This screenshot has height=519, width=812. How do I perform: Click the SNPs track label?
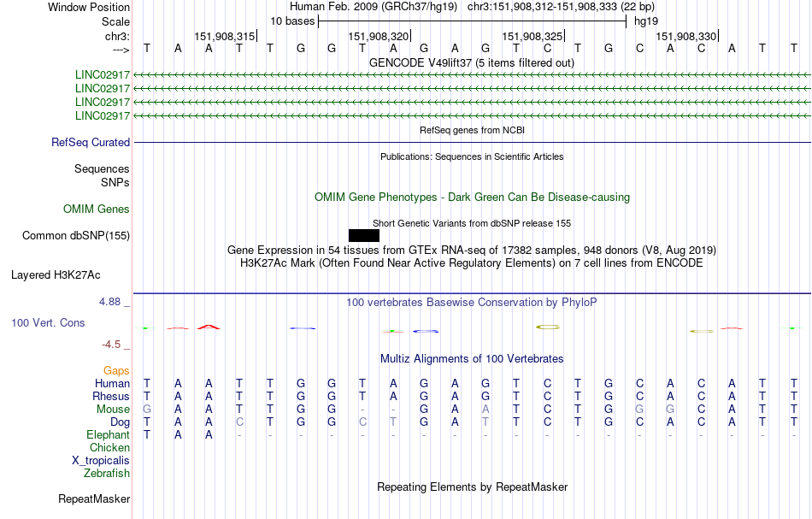pos(115,182)
